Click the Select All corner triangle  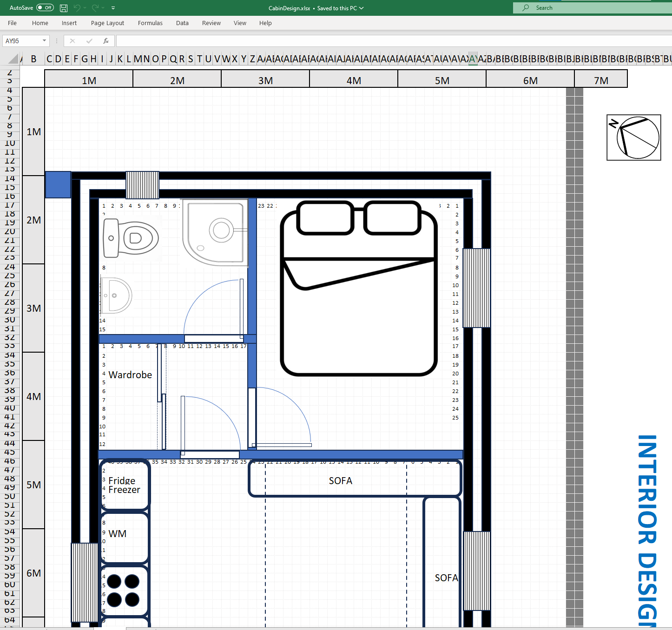pyautogui.click(x=13, y=59)
